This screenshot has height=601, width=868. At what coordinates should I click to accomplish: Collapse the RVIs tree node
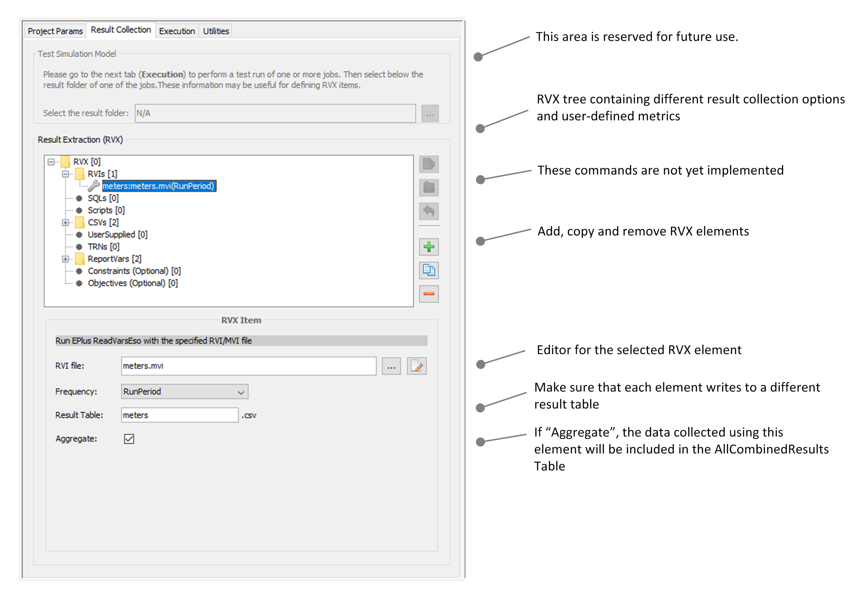coord(65,174)
